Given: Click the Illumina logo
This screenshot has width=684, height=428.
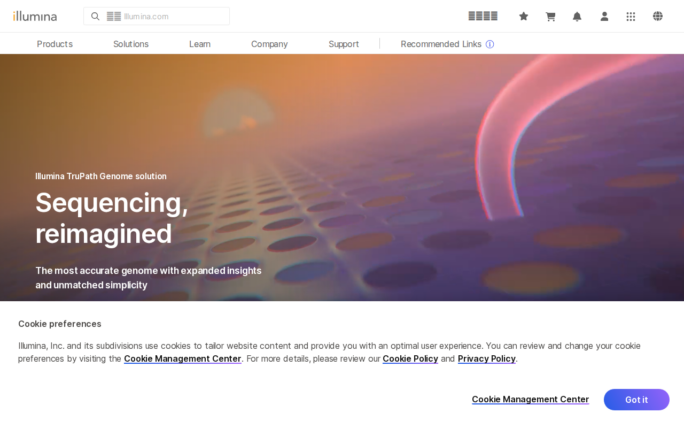Looking at the screenshot, I should pyautogui.click(x=35, y=16).
